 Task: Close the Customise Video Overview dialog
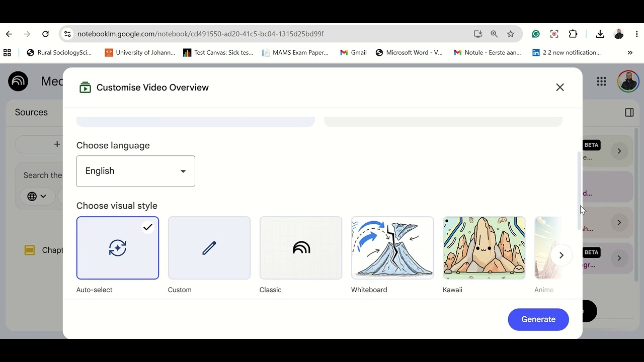tap(560, 87)
